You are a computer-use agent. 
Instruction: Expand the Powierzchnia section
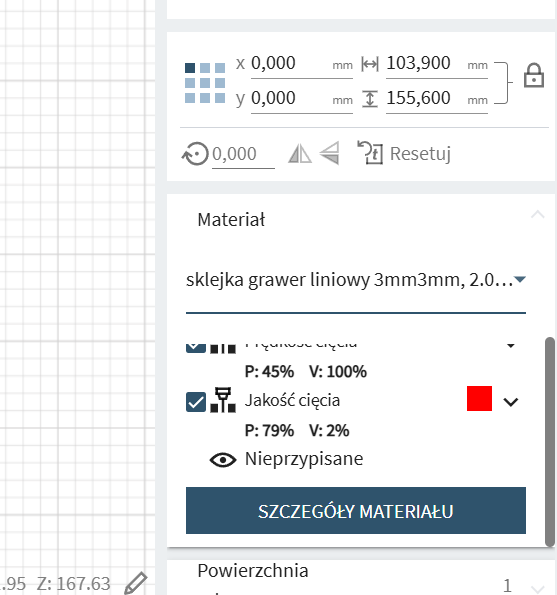[x=538, y=589]
